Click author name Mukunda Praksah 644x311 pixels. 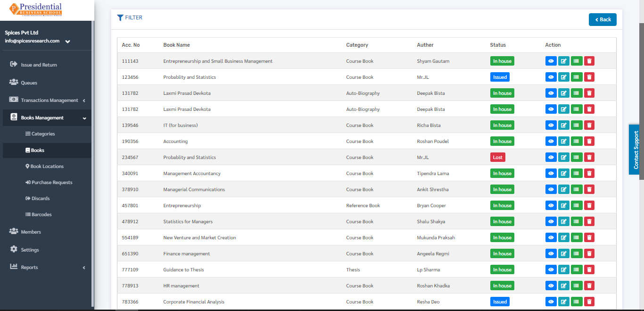click(436, 237)
